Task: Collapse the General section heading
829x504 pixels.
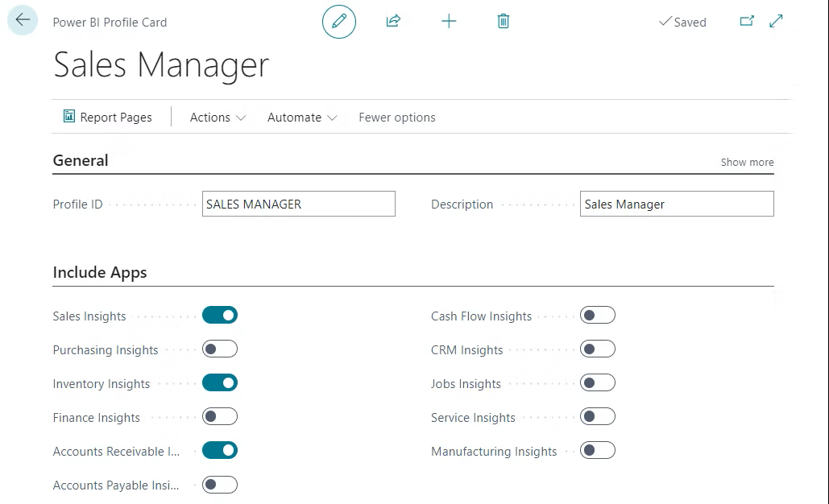Action: (81, 160)
